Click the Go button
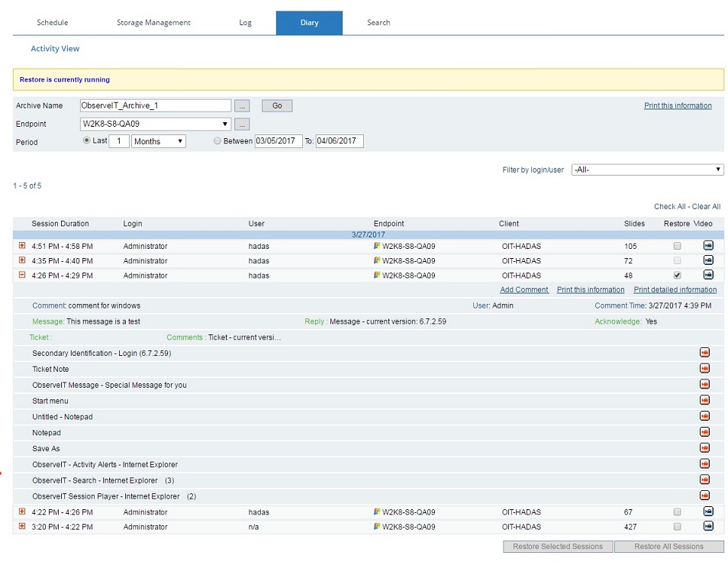This screenshot has height=565, width=728. coord(277,106)
